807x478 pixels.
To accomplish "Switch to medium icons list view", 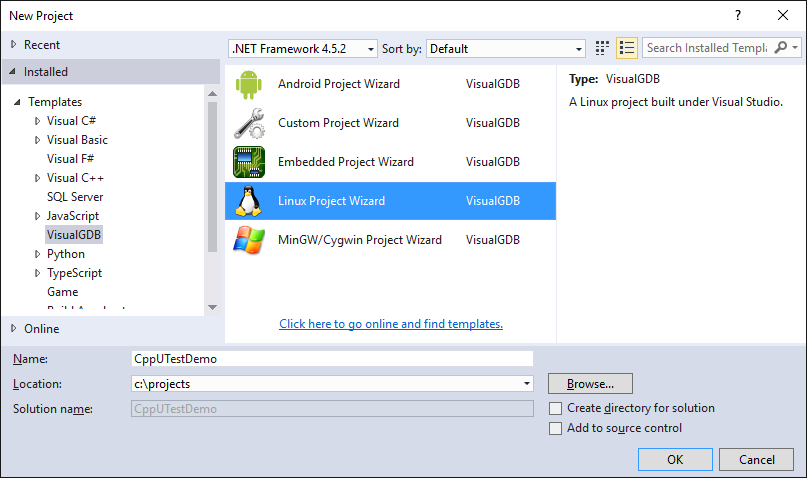I will point(627,48).
